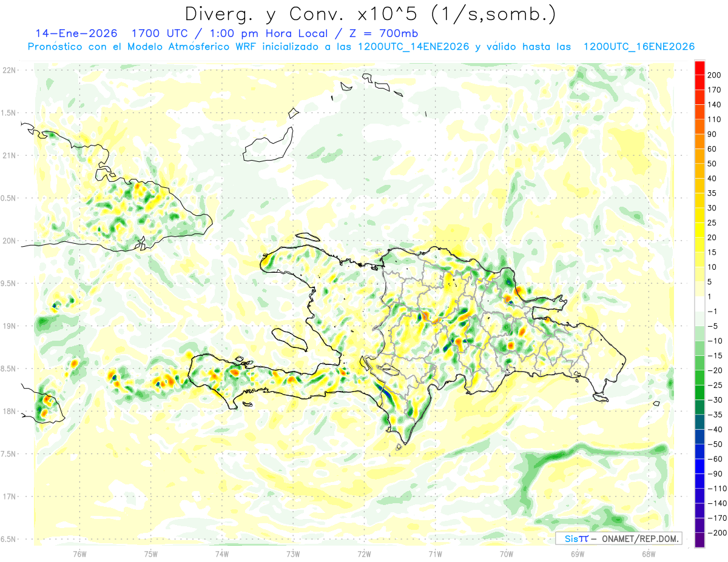
Task: Click the "74W" longitude label
Action: (221, 553)
